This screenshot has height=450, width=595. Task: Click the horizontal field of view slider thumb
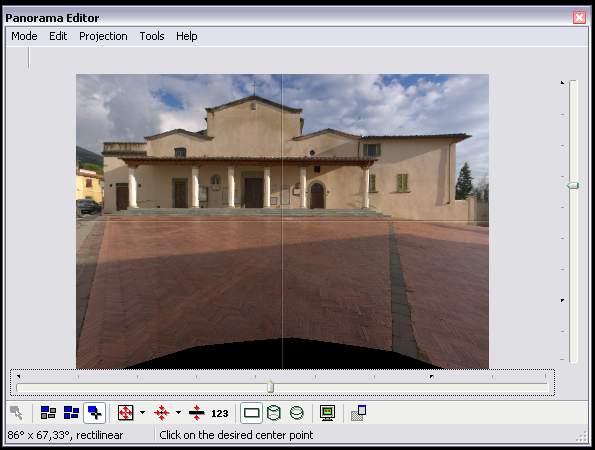[270, 387]
